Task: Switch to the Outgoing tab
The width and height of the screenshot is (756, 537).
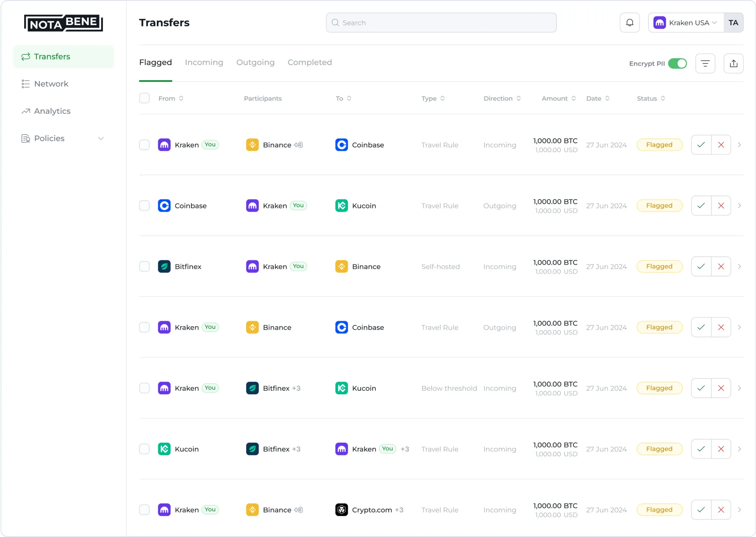Action: (256, 62)
